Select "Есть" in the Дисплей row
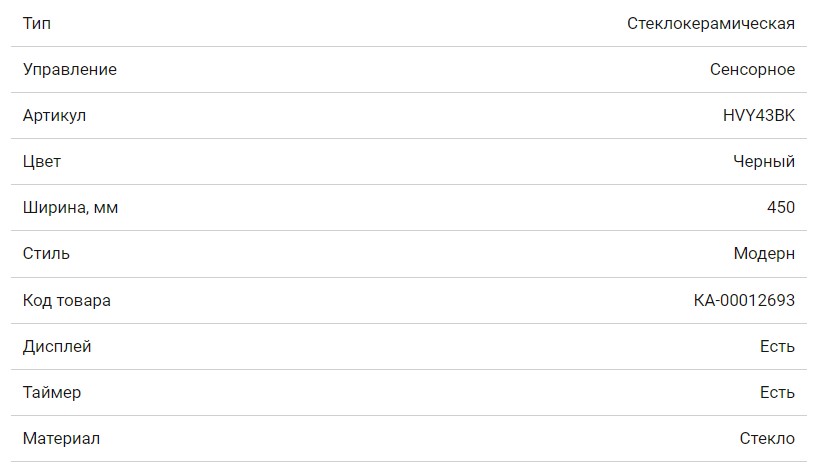 tap(777, 346)
